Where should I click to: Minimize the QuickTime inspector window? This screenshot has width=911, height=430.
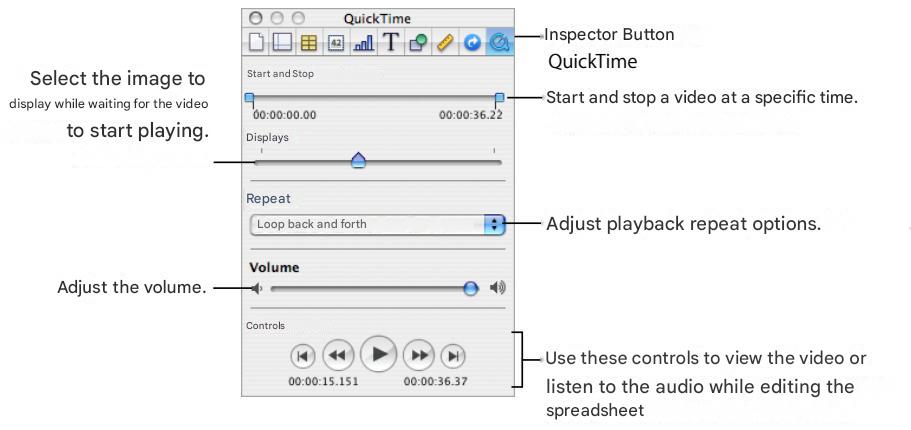[x=277, y=18]
